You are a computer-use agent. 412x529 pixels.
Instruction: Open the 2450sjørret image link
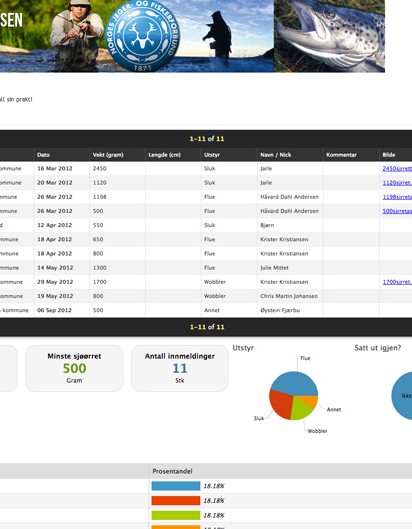(x=397, y=168)
